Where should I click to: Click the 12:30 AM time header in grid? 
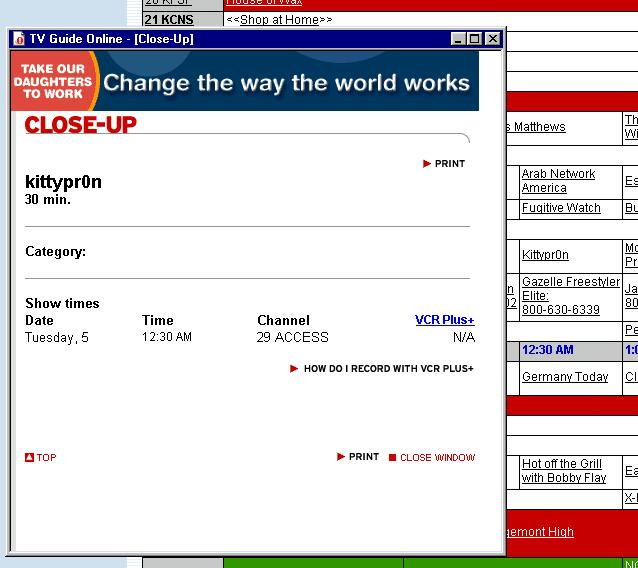point(548,350)
